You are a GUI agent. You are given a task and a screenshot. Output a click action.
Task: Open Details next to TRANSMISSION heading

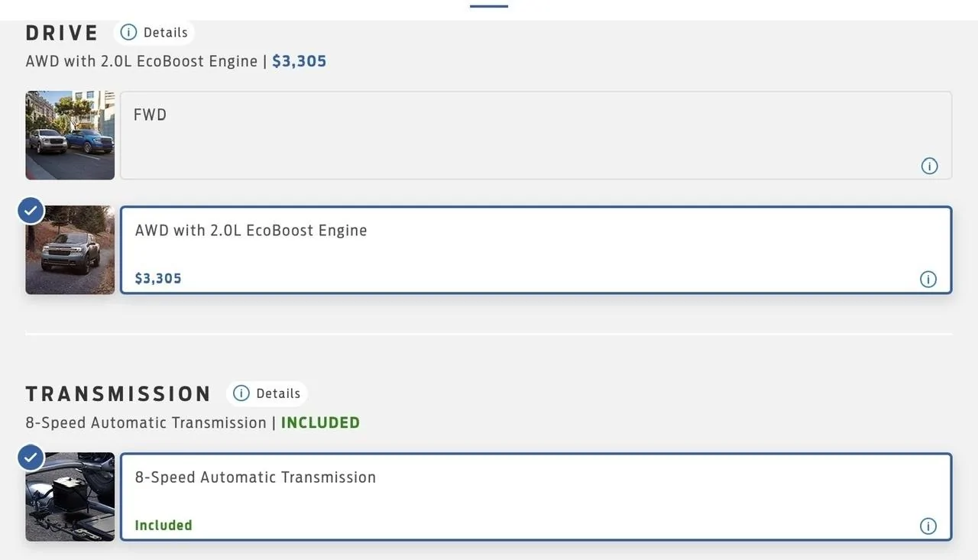pyautogui.click(x=267, y=393)
